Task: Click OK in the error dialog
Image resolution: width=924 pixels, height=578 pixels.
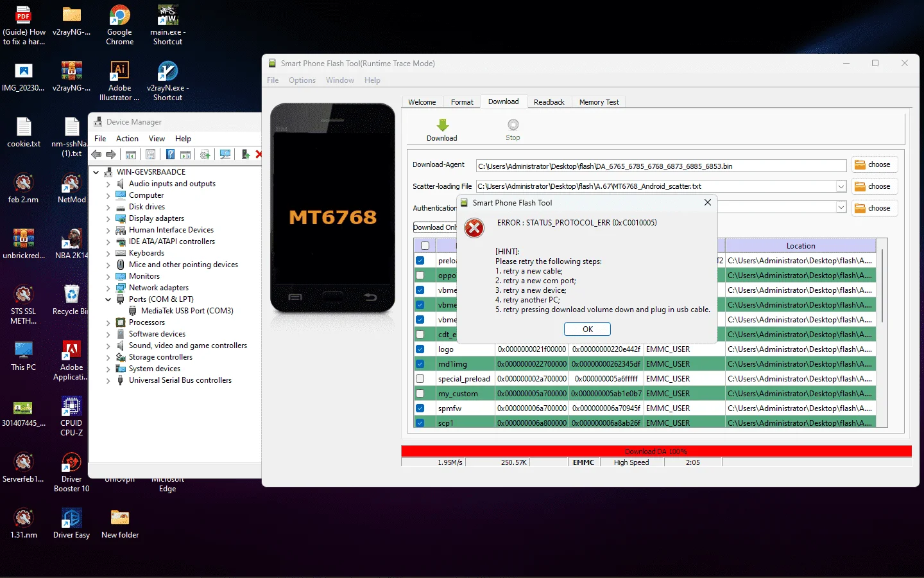Action: pos(587,329)
